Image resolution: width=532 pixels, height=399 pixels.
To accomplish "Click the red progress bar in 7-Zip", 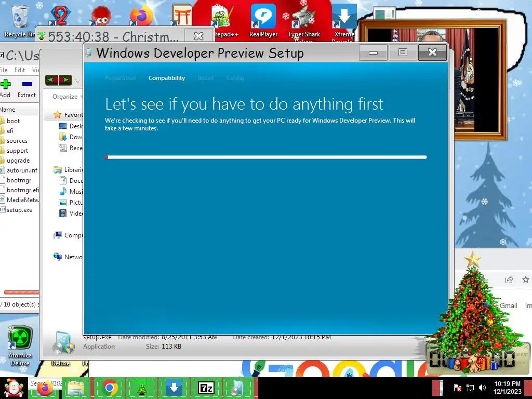I will coord(21,292).
